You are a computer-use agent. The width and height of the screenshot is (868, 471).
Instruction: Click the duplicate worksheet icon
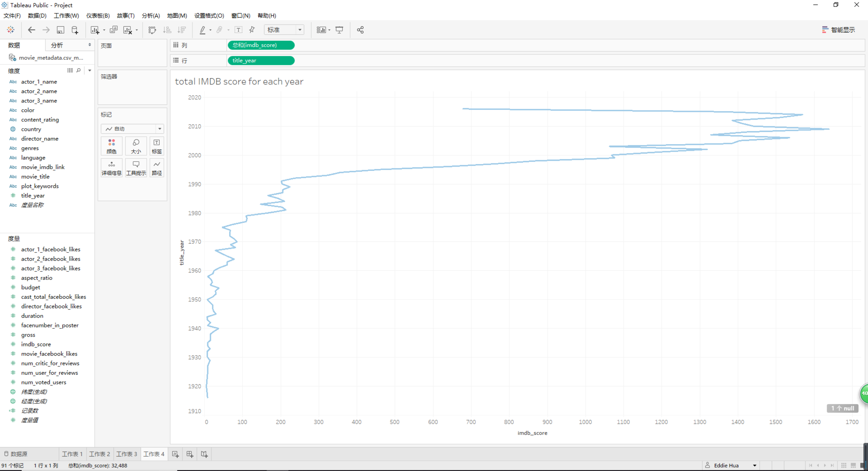tap(113, 30)
